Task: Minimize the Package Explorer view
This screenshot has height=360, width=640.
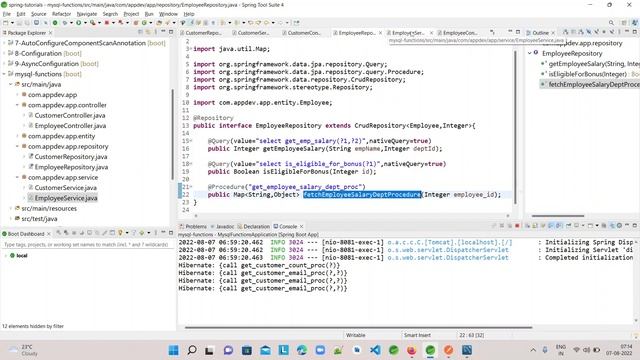Action: pyautogui.click(x=163, y=32)
